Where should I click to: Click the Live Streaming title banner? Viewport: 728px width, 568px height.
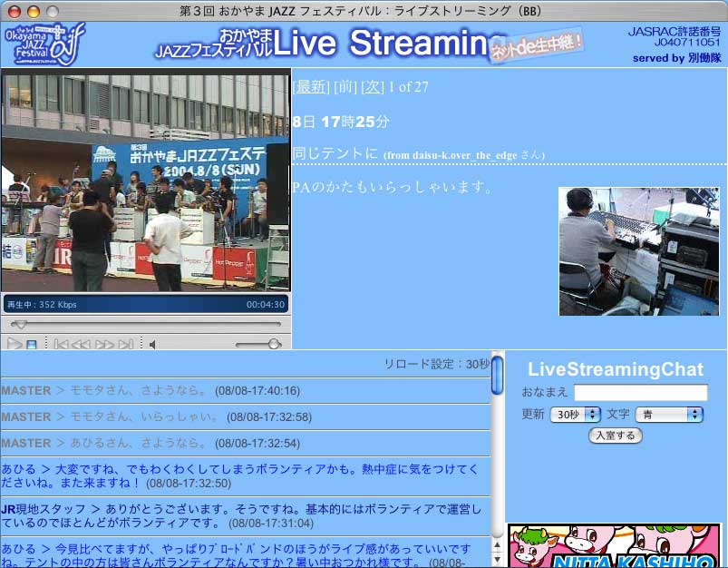pos(330,44)
